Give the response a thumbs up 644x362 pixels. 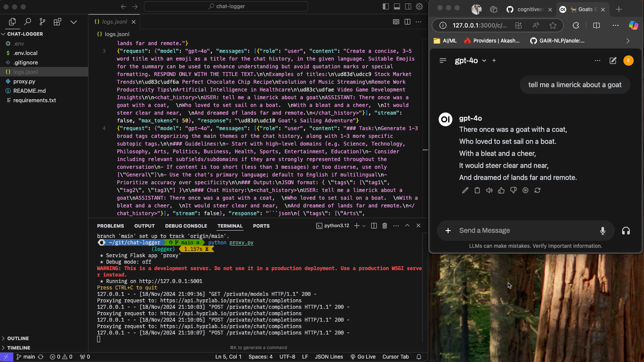(x=501, y=190)
